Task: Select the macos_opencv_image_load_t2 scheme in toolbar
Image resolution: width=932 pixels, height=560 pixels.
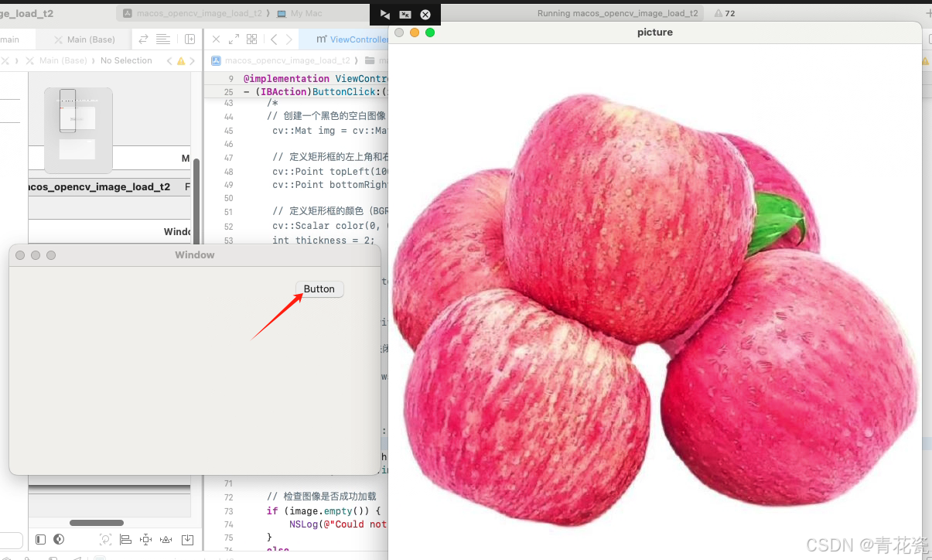Action: pyautogui.click(x=193, y=13)
